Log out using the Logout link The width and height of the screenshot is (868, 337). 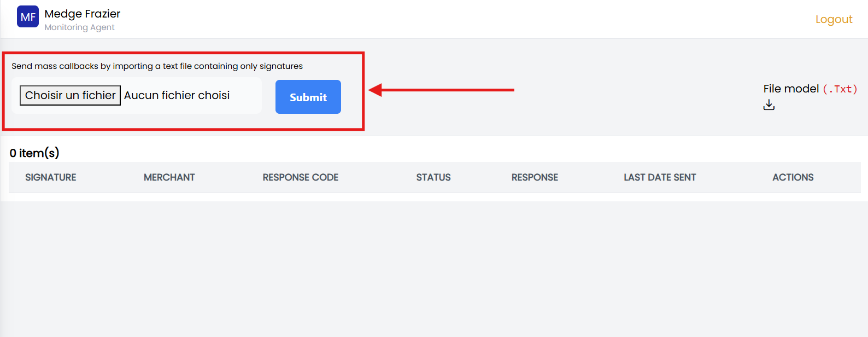pos(834,19)
